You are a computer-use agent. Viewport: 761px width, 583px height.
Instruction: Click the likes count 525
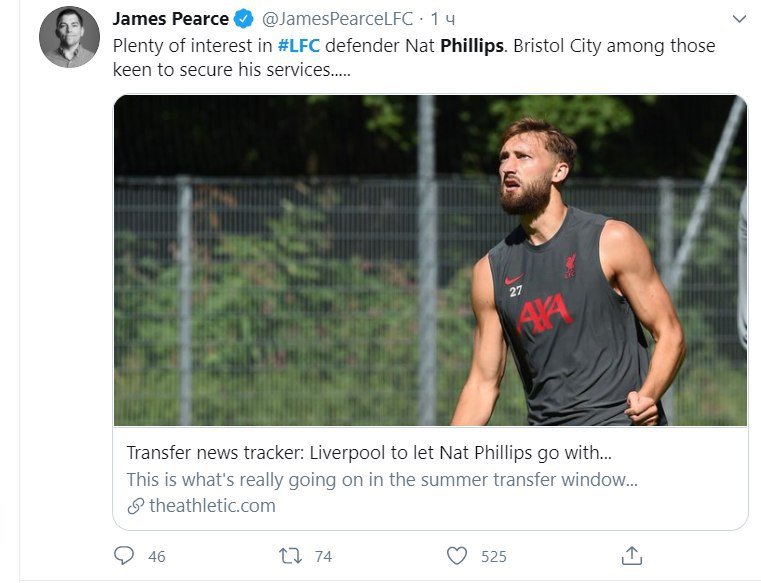pyautogui.click(x=494, y=556)
